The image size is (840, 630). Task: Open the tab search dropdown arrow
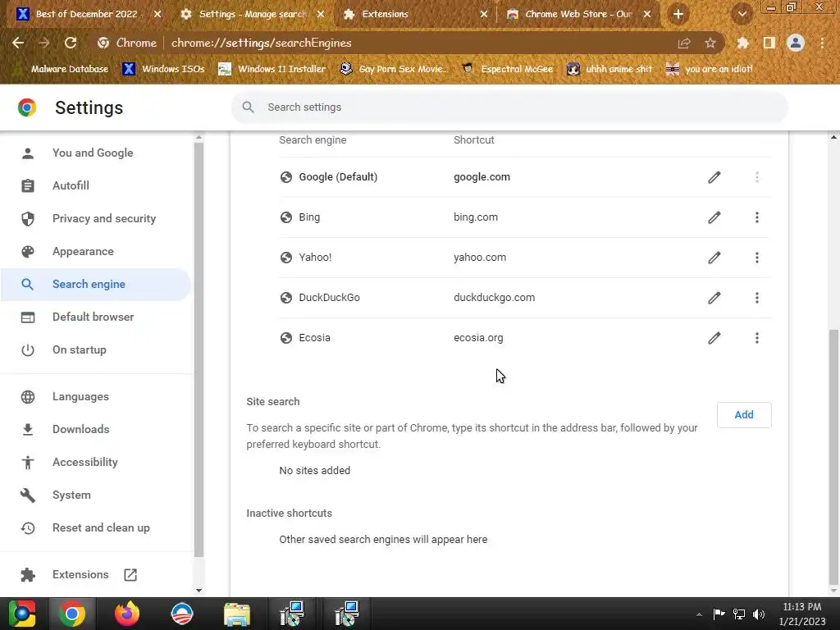click(742, 15)
